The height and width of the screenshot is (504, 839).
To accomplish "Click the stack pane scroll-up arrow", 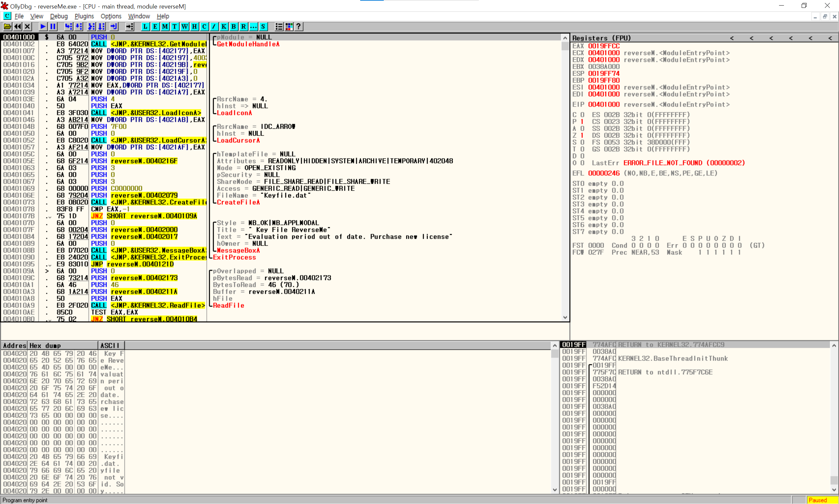I will [833, 345].
